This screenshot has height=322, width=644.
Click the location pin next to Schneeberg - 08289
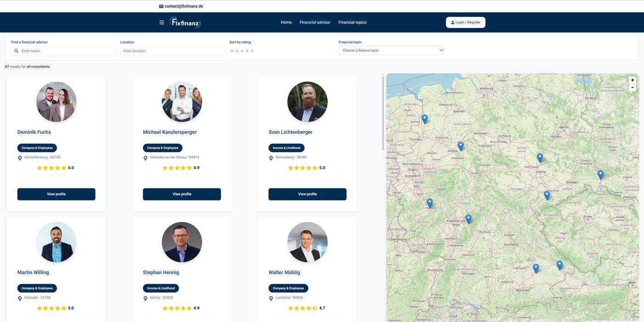tap(271, 158)
